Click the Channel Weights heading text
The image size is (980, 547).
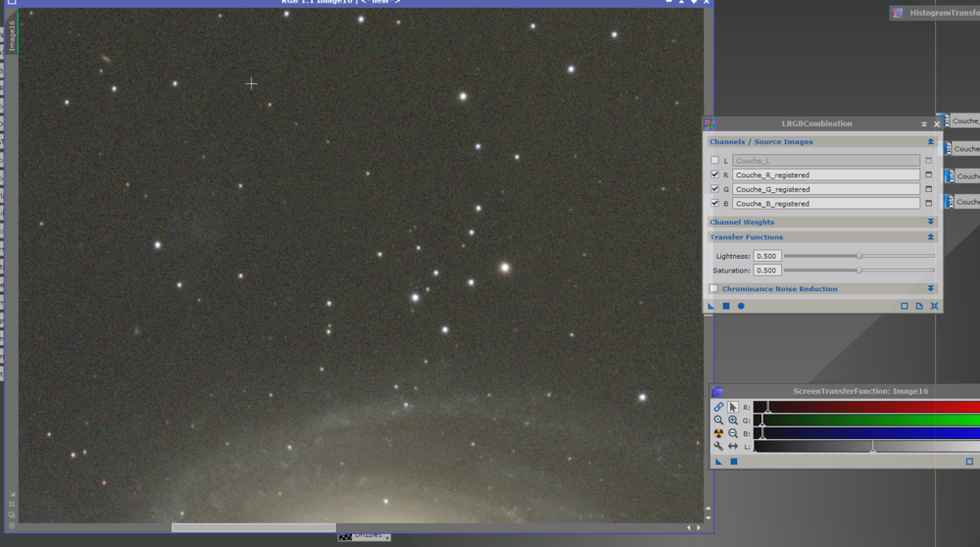tap(742, 222)
